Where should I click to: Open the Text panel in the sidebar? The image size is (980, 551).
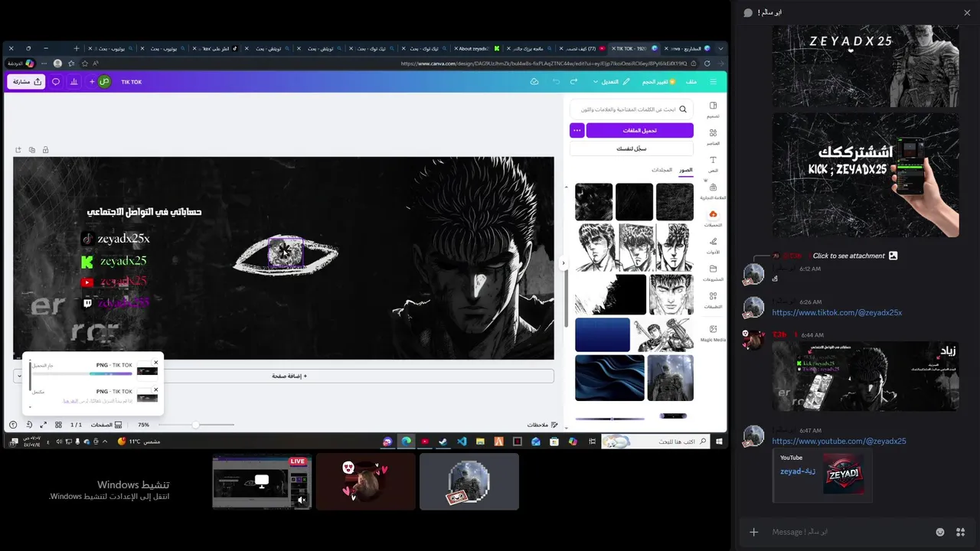pos(713,164)
